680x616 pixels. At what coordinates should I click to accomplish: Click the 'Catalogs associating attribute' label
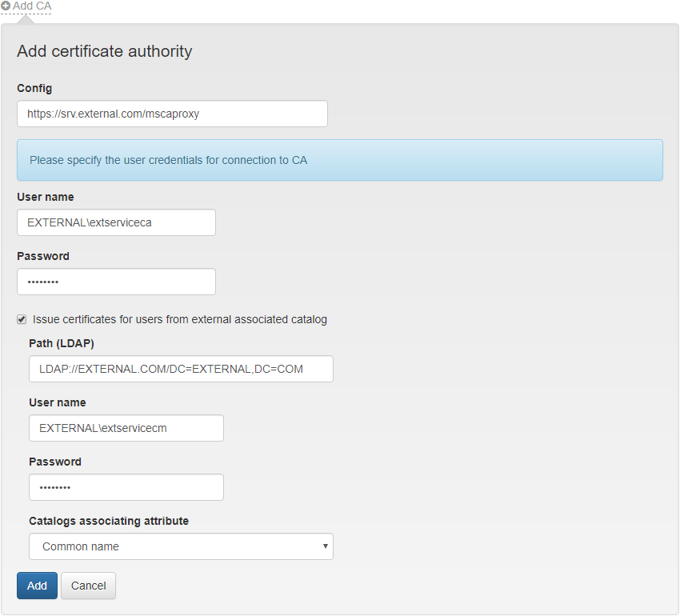pyautogui.click(x=109, y=521)
